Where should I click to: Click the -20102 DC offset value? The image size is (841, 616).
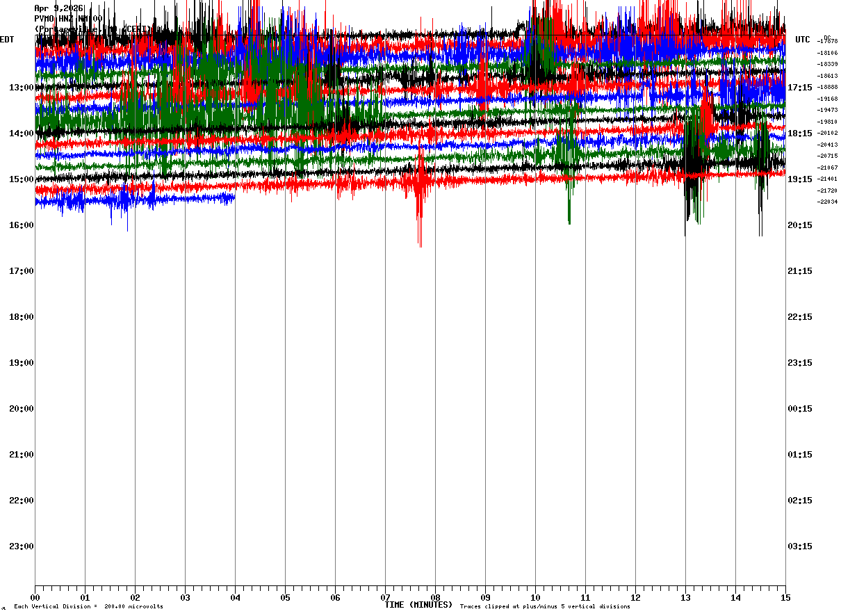tap(828, 133)
